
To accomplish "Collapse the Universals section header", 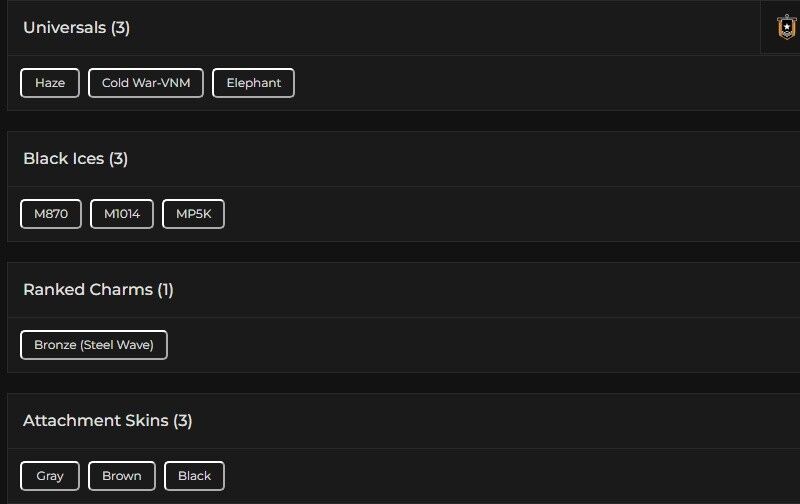I will tap(65, 28).
